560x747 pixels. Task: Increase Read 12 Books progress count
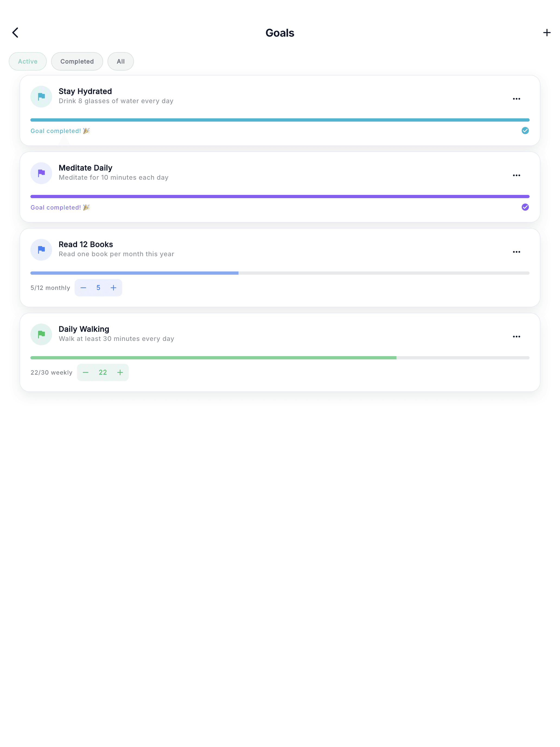(x=113, y=288)
